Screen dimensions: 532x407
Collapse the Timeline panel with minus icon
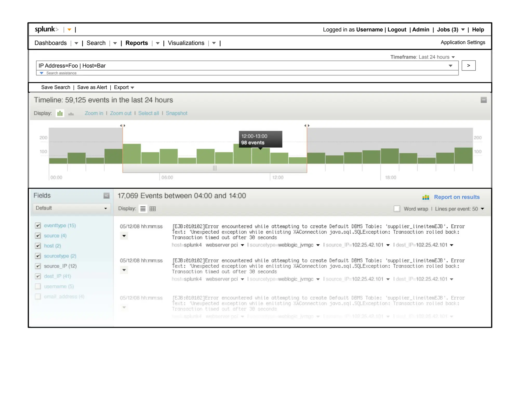coord(483,100)
